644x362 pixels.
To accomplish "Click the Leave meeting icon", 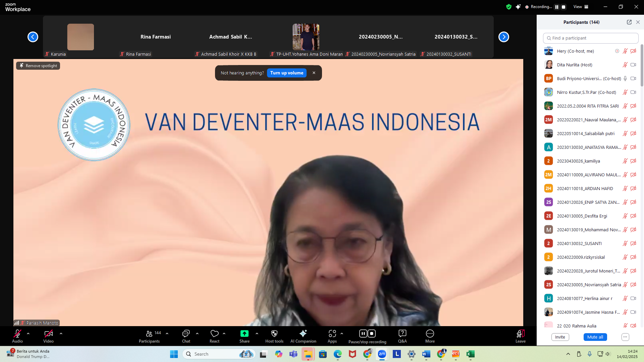I will [x=520, y=334].
